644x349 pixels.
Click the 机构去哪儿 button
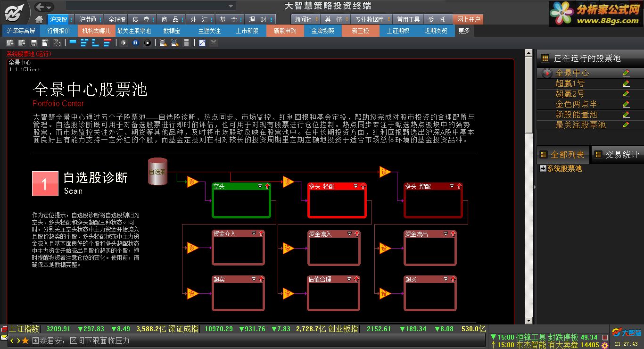pyautogui.click(x=96, y=31)
